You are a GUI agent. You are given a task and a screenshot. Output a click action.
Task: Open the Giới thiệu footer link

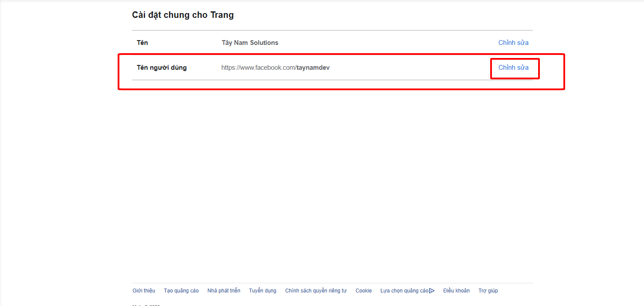coord(144,291)
